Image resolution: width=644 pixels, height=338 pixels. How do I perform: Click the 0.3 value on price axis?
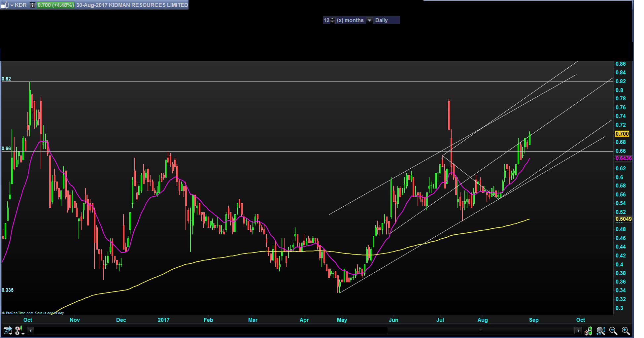tap(619, 308)
